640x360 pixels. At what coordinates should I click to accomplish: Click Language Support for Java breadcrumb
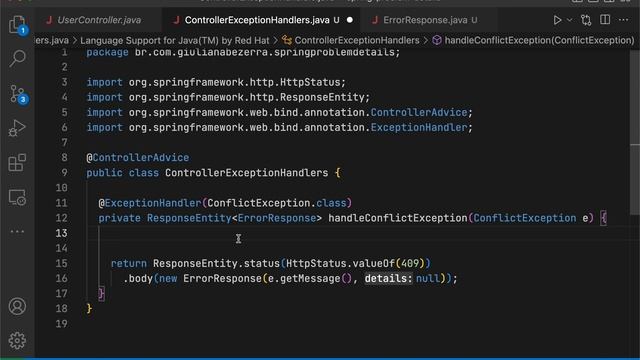[175, 40]
